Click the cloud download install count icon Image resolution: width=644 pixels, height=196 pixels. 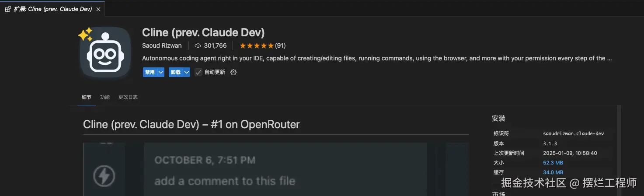(x=198, y=46)
